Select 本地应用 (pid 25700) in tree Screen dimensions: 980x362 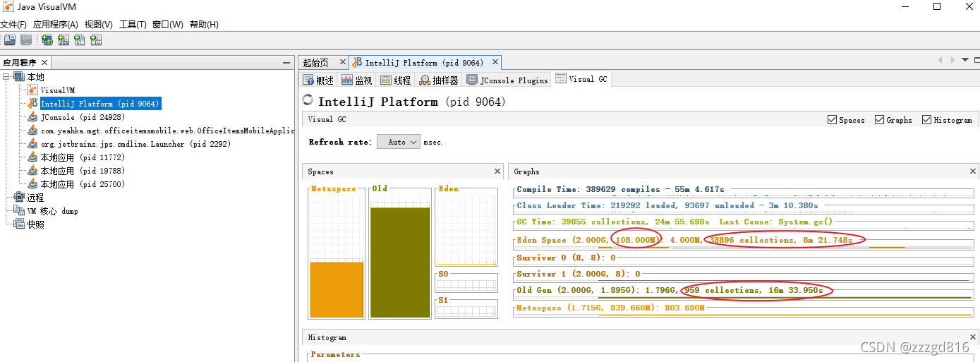(x=83, y=184)
